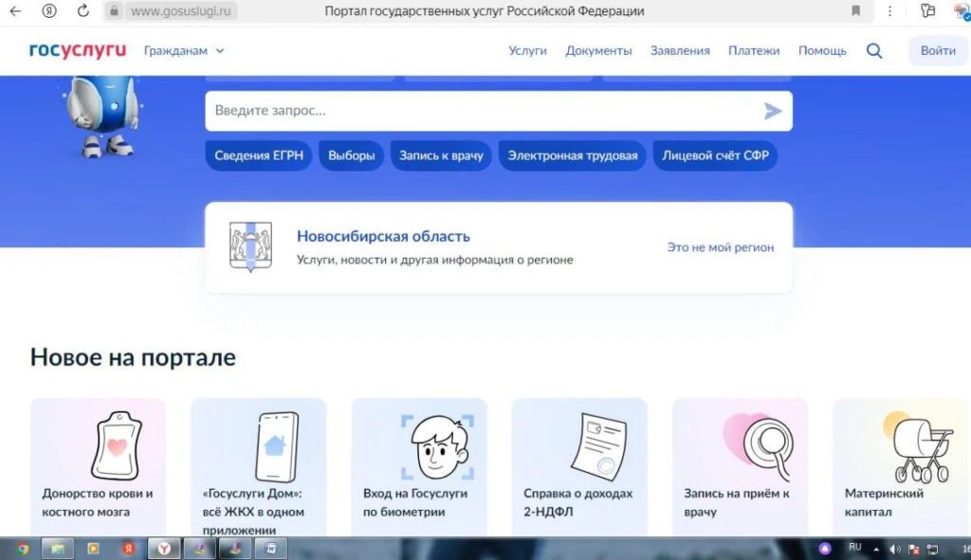Viewport: 971px width, 560px height.
Task: Bookmark the page with the bookmark icon
Action: (855, 10)
